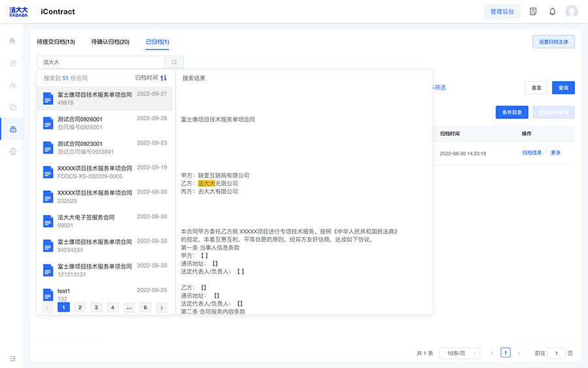Go to page 6 of search results

coord(144,307)
